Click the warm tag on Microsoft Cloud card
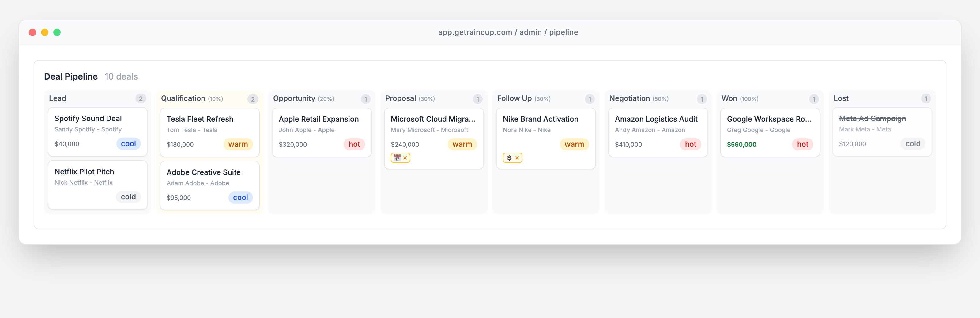The height and width of the screenshot is (318, 980). [462, 144]
